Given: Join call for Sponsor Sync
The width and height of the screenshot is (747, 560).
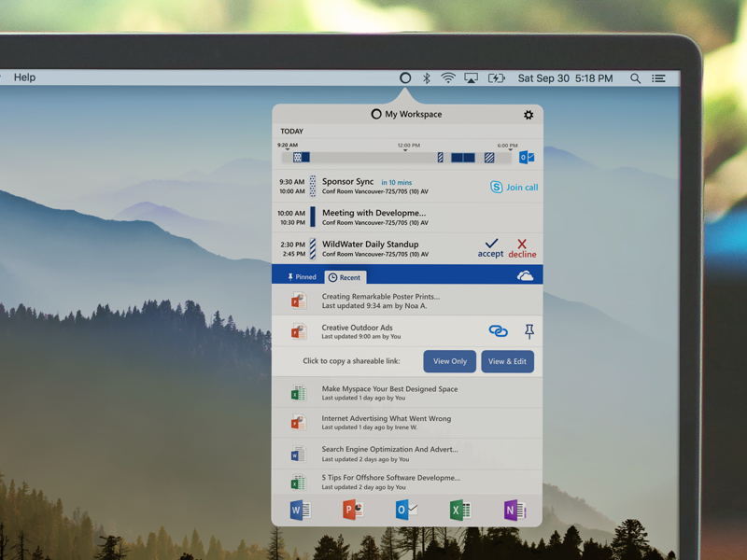Looking at the screenshot, I should point(522,188).
